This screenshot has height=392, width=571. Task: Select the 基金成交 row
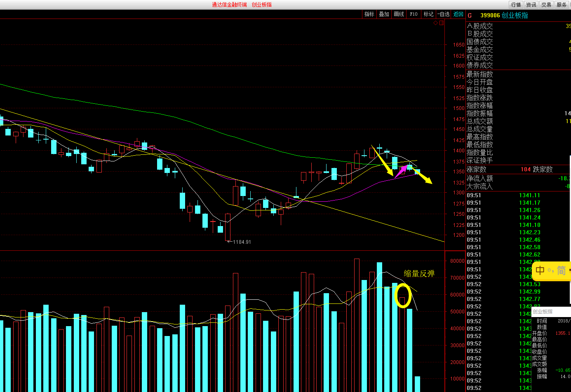pos(519,49)
